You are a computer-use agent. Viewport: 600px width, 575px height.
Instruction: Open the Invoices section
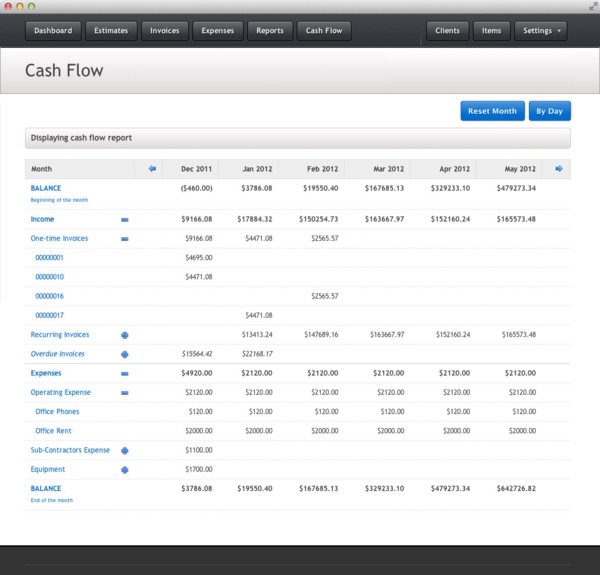coord(164,31)
